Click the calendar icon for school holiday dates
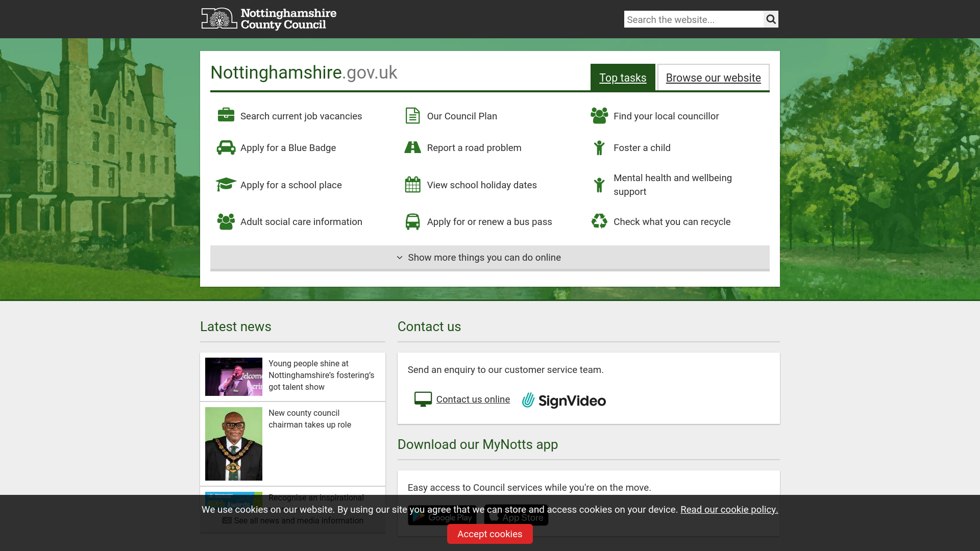980x551 pixels. [x=412, y=184]
